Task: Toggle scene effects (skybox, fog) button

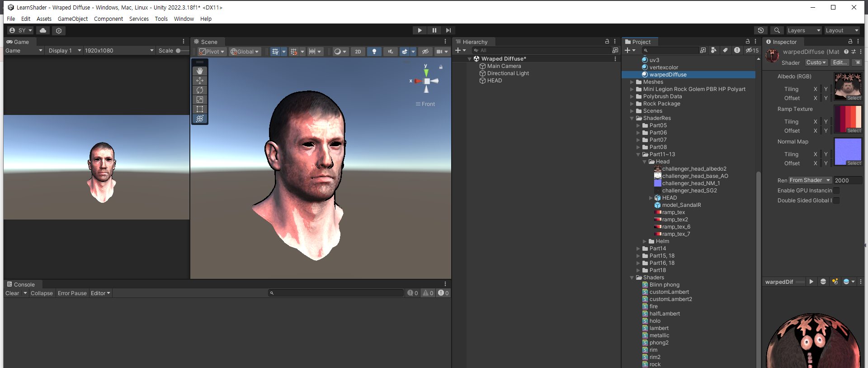Action: [405, 52]
